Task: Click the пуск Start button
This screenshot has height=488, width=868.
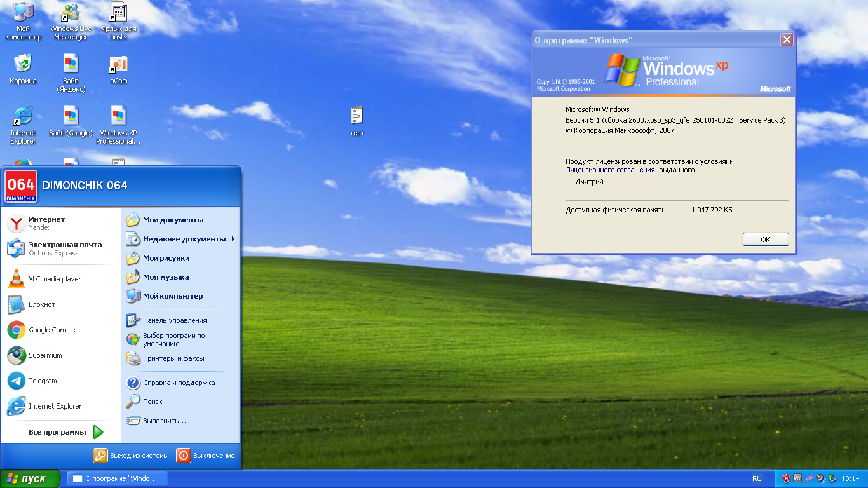Action: [30, 478]
